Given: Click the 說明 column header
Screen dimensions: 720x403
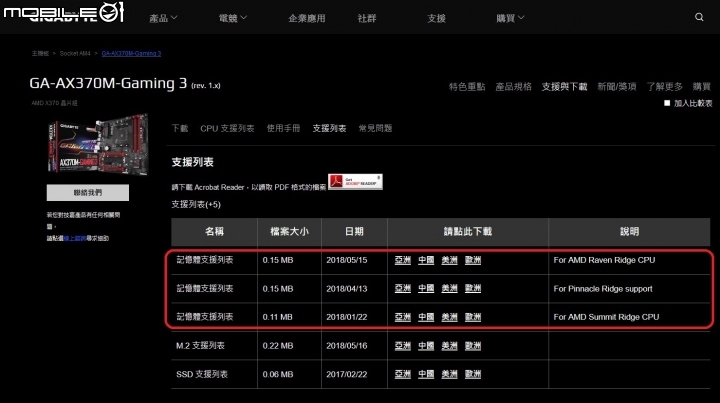Looking at the screenshot, I should pos(629,232).
